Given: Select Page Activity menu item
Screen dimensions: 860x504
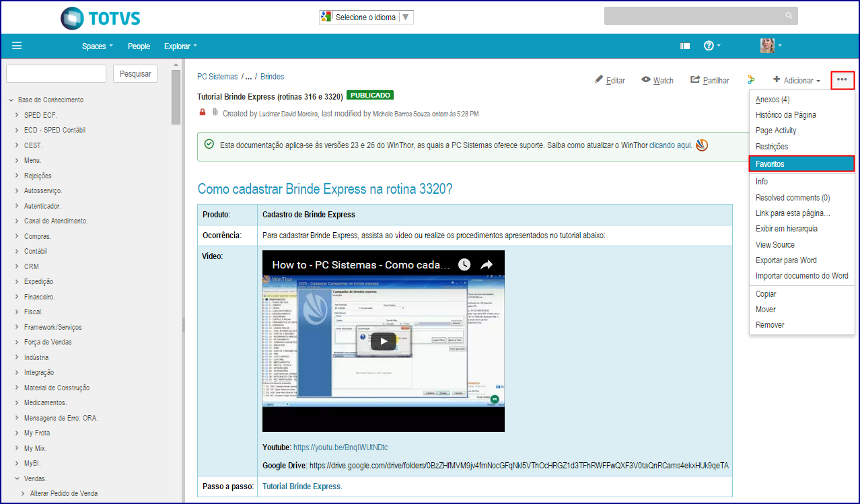Looking at the screenshot, I should [801, 131].
